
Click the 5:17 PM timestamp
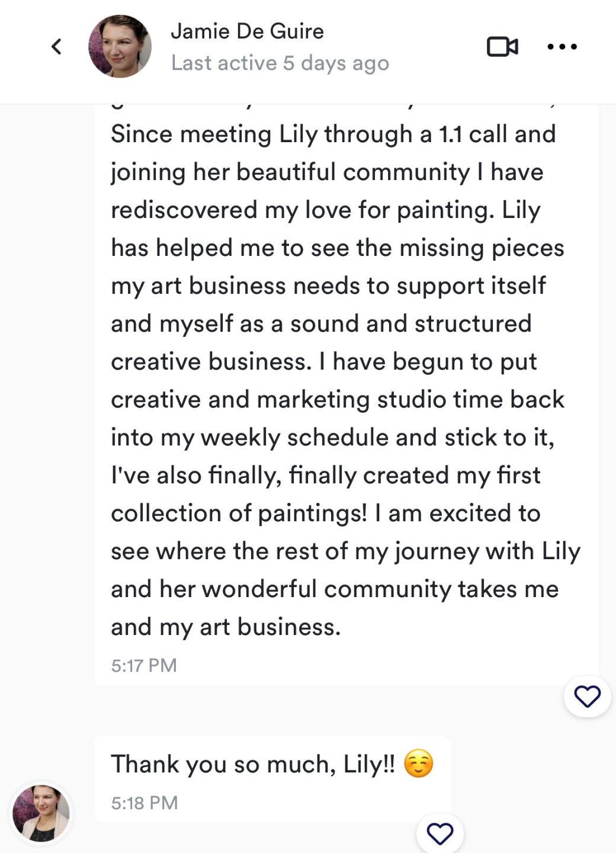click(144, 665)
